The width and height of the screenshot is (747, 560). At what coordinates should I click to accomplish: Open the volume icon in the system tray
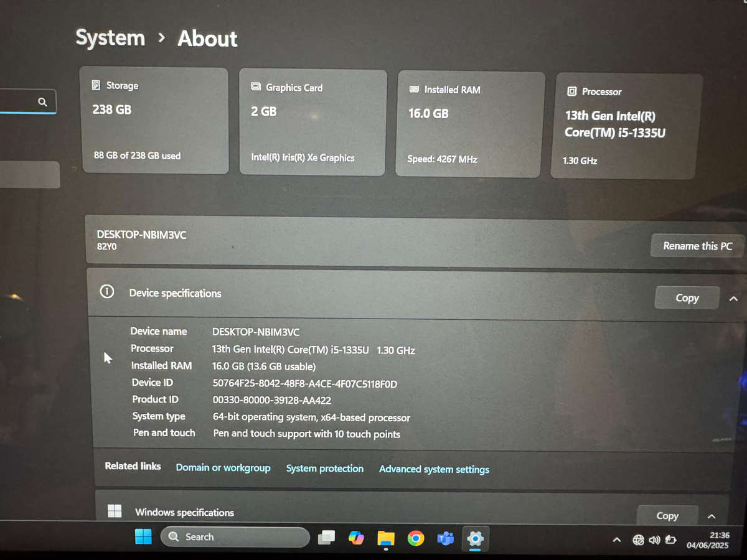pos(654,540)
